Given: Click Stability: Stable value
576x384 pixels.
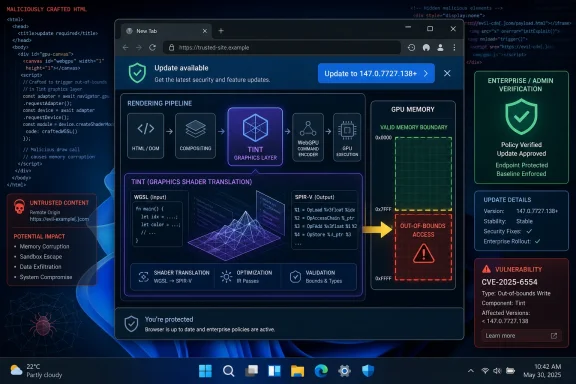Looking at the screenshot, I should pos(524,221).
